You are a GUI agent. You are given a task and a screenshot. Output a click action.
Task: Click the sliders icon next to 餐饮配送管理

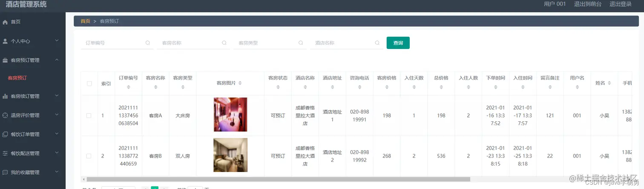5,153
